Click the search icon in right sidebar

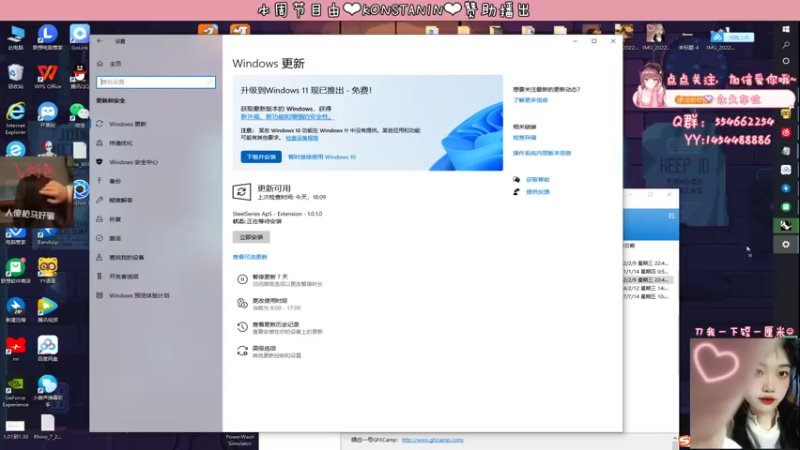click(x=786, y=45)
